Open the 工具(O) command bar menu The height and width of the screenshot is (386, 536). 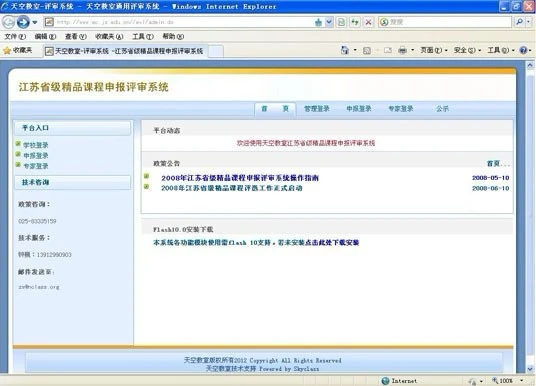[501, 51]
